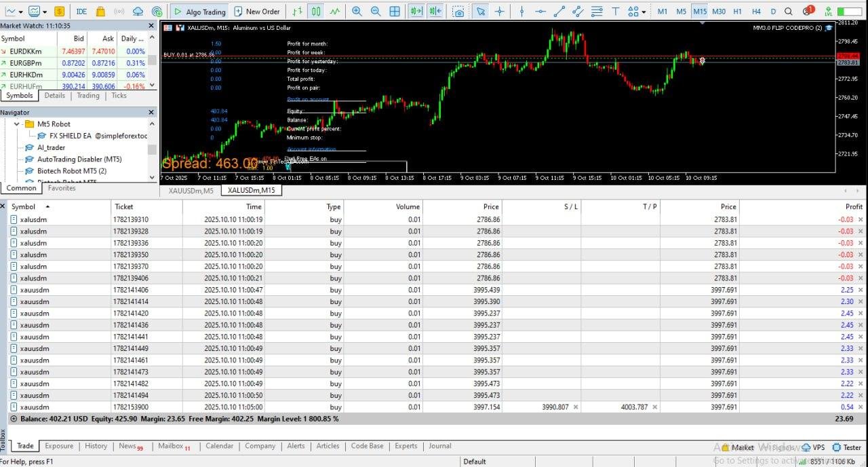Open the search magnifier icon
This screenshot has width=868, height=467.
[788, 12]
